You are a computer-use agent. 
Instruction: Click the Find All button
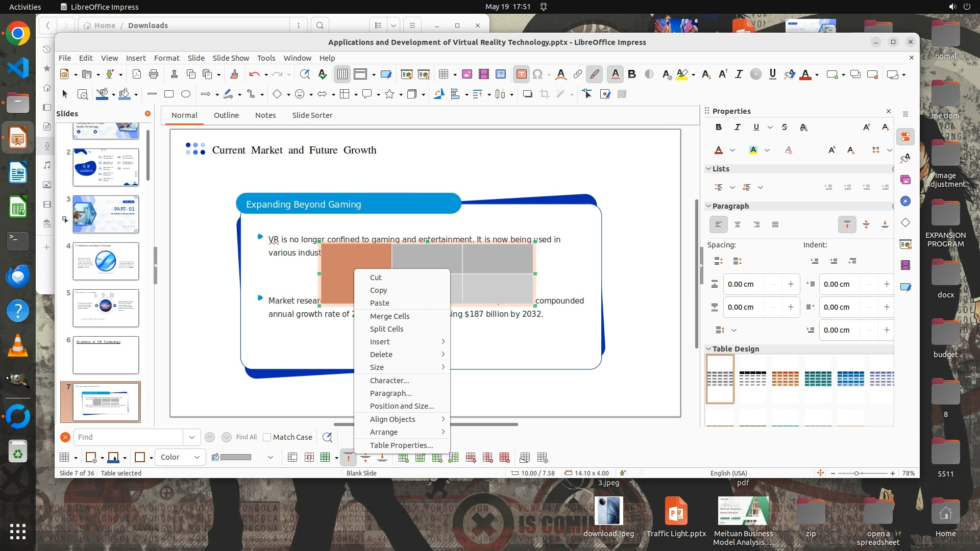pyautogui.click(x=246, y=437)
